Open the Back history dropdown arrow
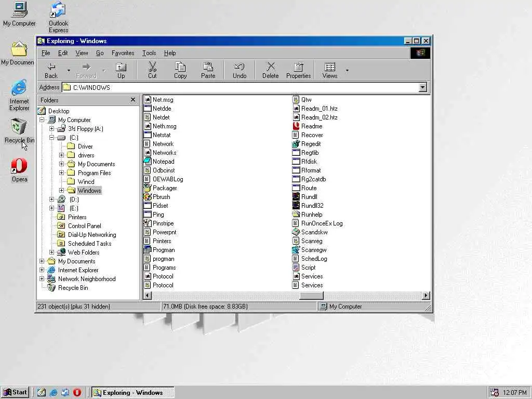This screenshot has width=532, height=399. point(69,70)
